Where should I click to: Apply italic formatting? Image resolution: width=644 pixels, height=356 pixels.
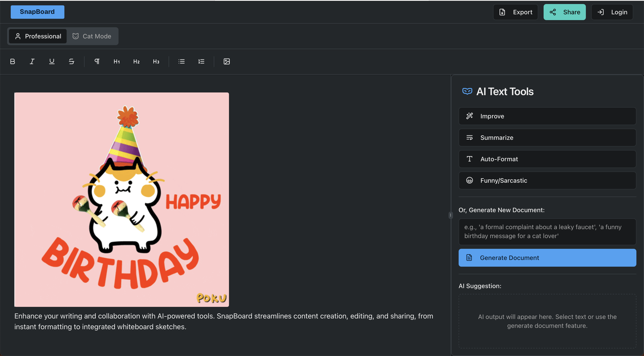pyautogui.click(x=32, y=61)
